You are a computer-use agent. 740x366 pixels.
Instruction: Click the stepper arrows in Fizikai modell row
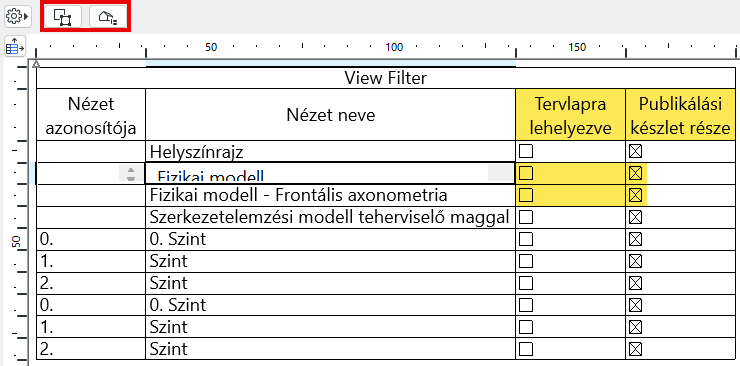(x=131, y=174)
